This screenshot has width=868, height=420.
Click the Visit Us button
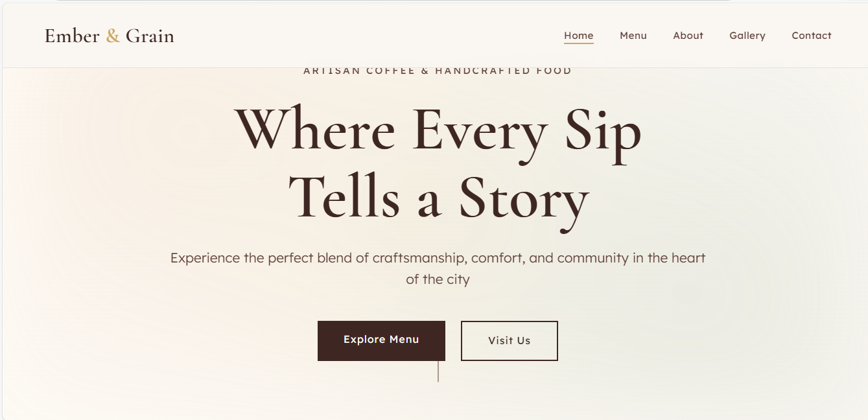pos(509,340)
